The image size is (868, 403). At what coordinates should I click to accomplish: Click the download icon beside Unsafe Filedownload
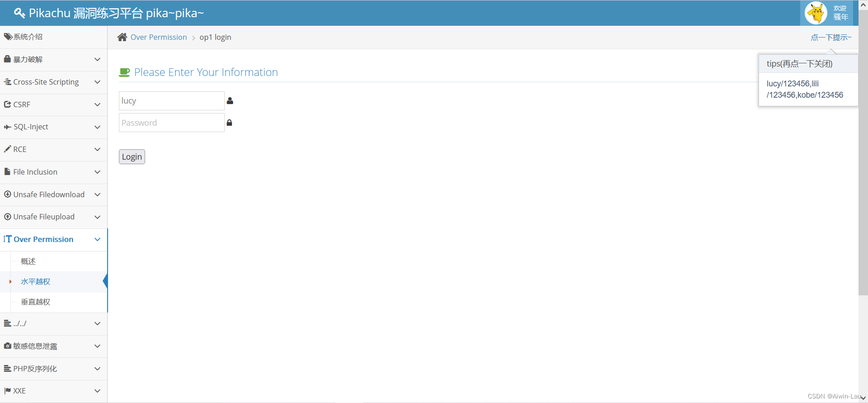7,194
